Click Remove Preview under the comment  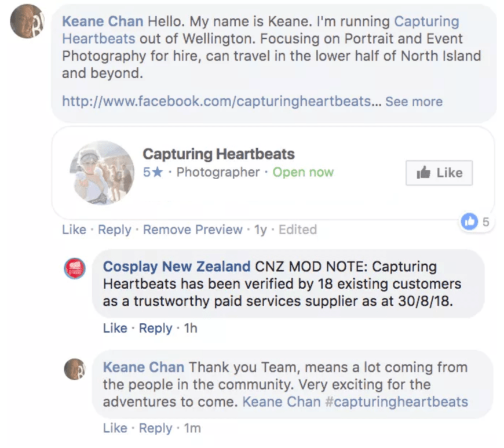[x=192, y=230]
